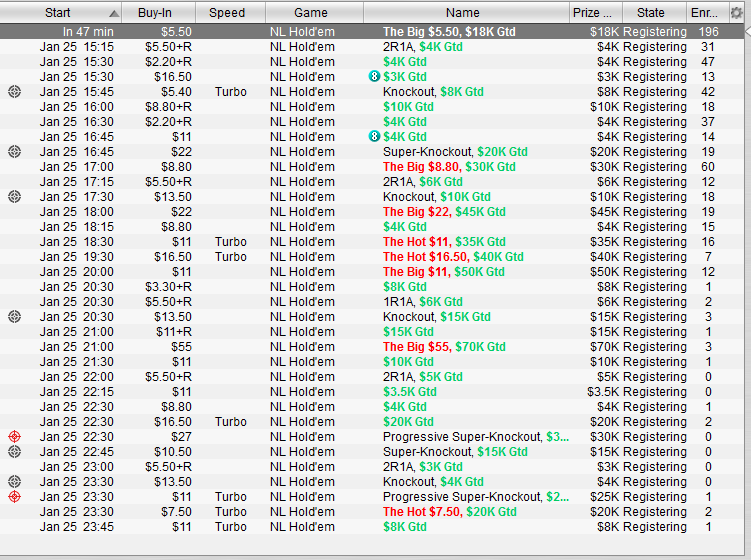Click the enrolled count 196
The width and height of the screenshot is (751, 560).
tap(708, 32)
